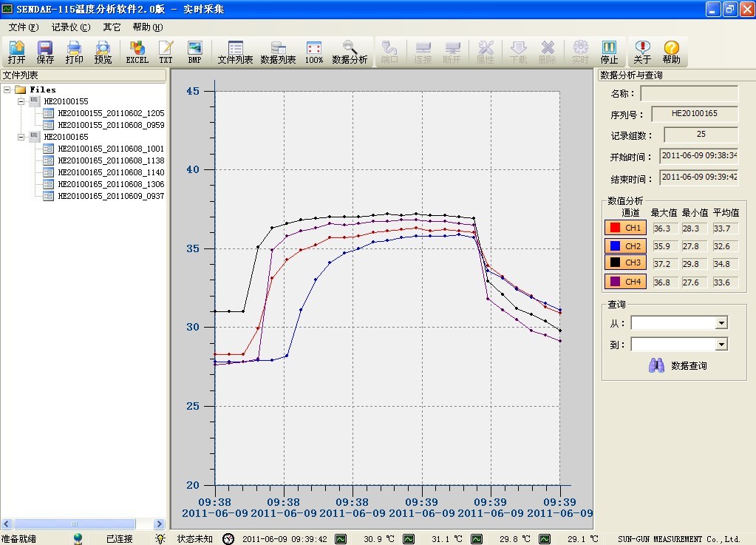Viewport: 756px width, 545px height.
Task: Open the 文件(F) menu
Action: tap(23, 27)
